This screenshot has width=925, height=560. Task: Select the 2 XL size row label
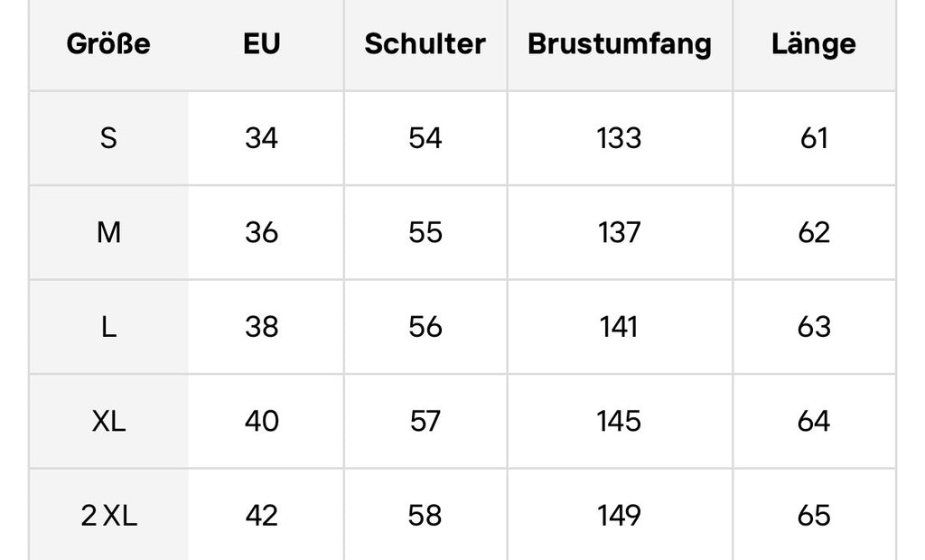108,516
